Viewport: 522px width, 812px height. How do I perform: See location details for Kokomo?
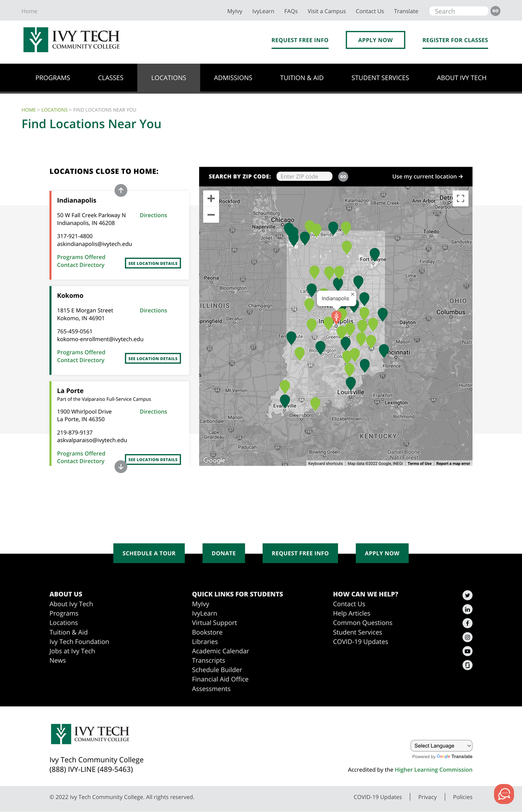point(153,359)
